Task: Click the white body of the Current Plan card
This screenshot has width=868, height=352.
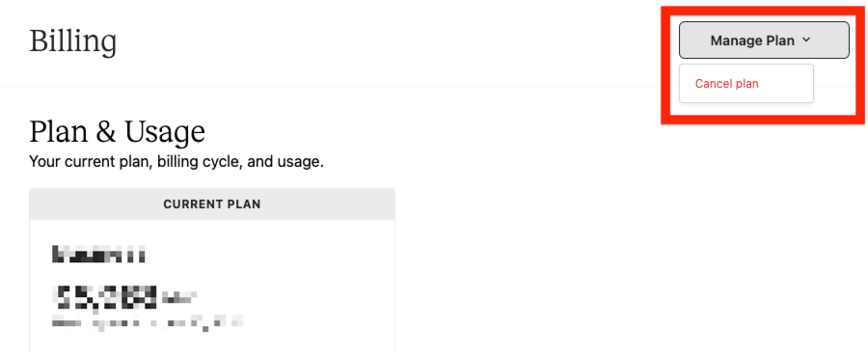Action: coord(212,285)
